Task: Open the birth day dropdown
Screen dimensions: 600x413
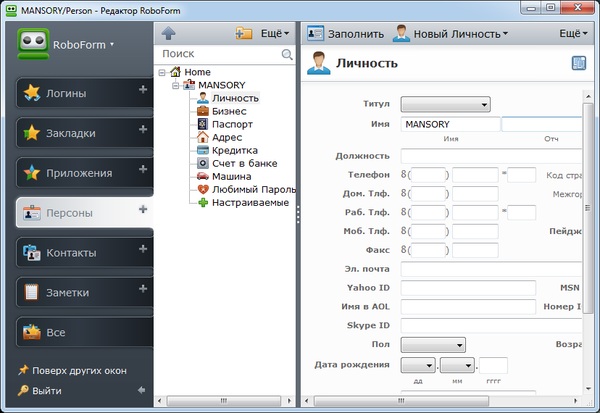Action: coord(417,365)
